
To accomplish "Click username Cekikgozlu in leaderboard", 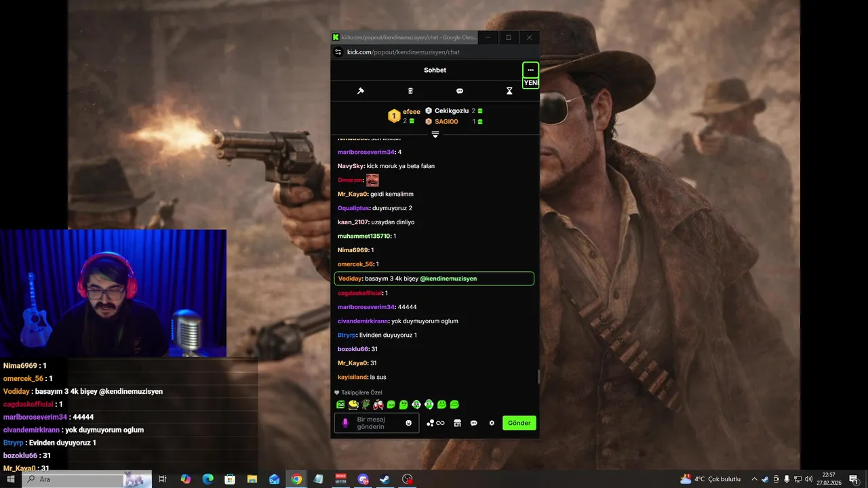I will point(452,110).
